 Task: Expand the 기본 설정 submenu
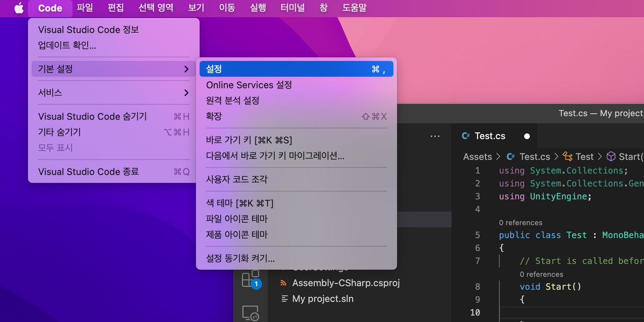pos(114,69)
